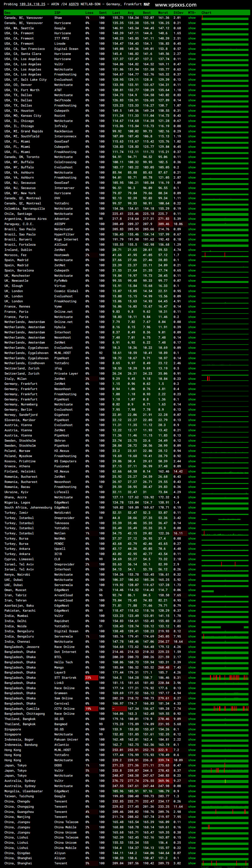Select the Mongolia, Ulaanbaatar geo cell
This screenshot has height=868, width=252.
coord(24,791)
